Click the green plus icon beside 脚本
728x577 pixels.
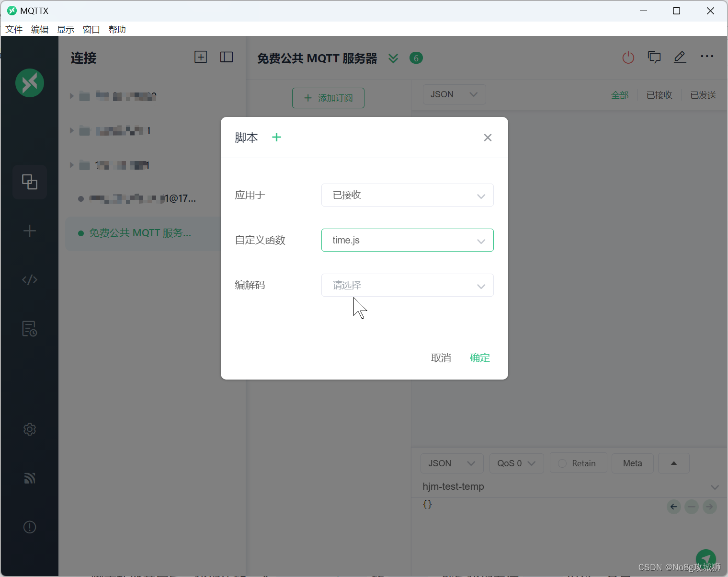276,137
